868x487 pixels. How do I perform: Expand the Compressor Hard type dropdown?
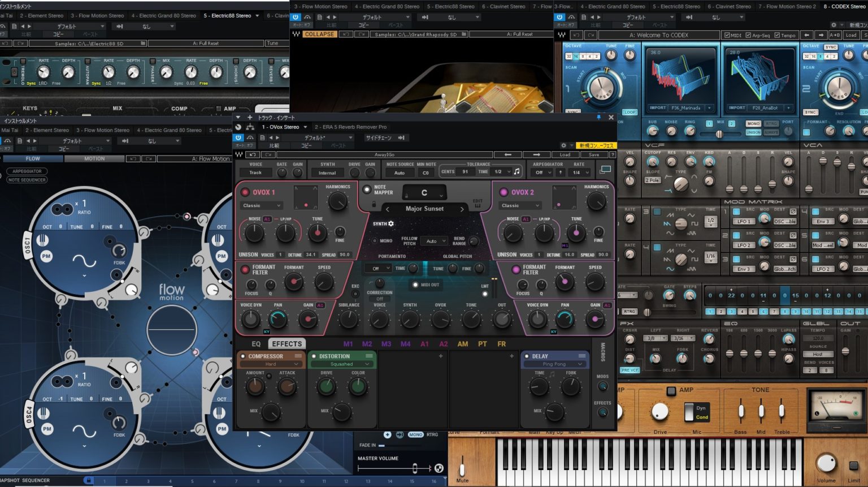(271, 364)
